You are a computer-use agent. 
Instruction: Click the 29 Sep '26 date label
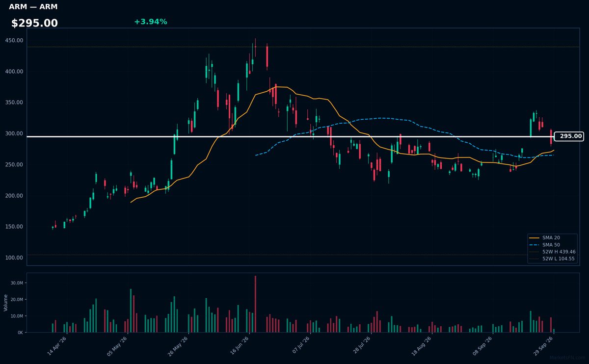(x=544, y=346)
